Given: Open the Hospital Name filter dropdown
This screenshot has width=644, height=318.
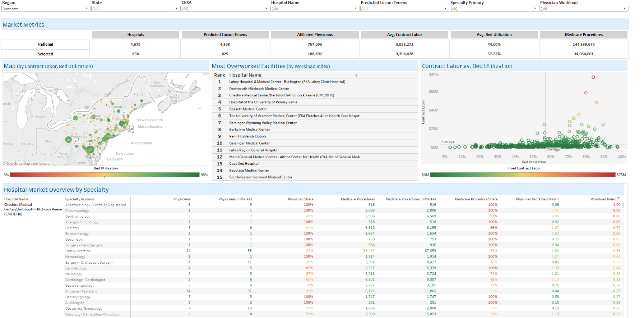Looking at the screenshot, I should 315,9.
